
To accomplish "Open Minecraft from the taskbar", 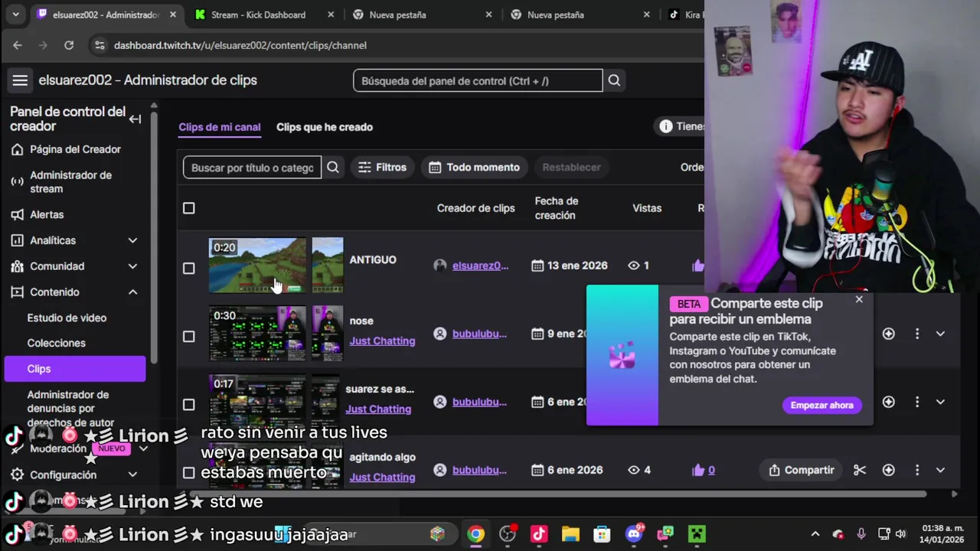I will [x=697, y=534].
